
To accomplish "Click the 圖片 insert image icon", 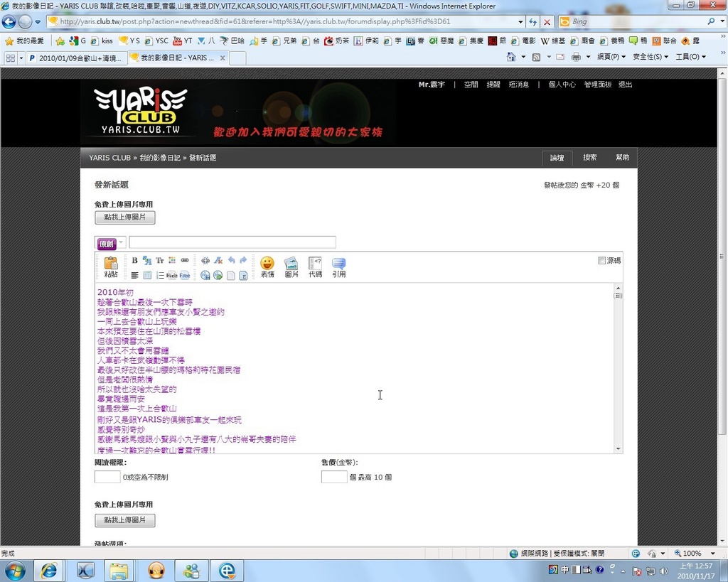I will click(291, 267).
